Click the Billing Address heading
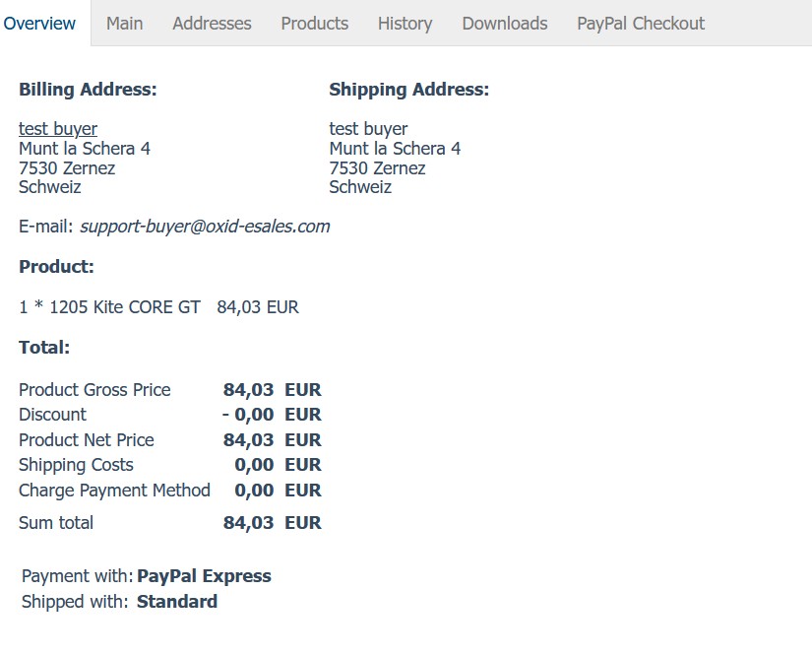 click(x=88, y=90)
